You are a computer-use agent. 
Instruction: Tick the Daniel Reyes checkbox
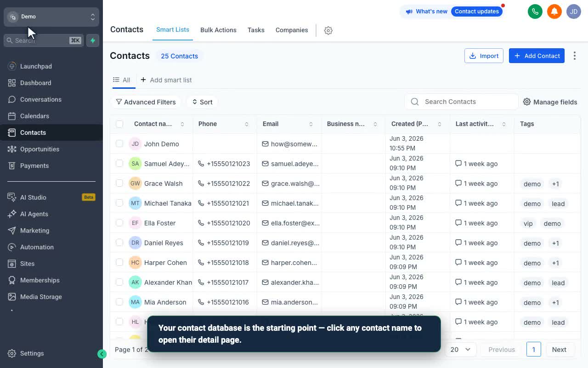click(x=119, y=242)
